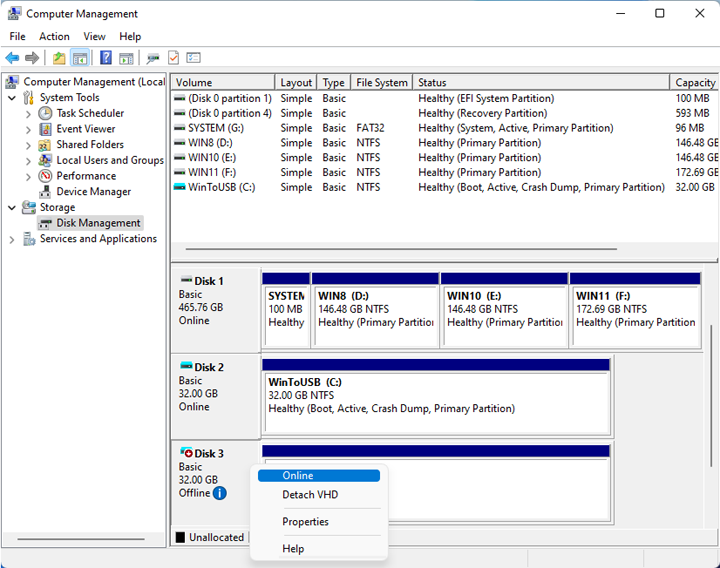
Task: Expand the Event Viewer node
Action: click(x=28, y=130)
